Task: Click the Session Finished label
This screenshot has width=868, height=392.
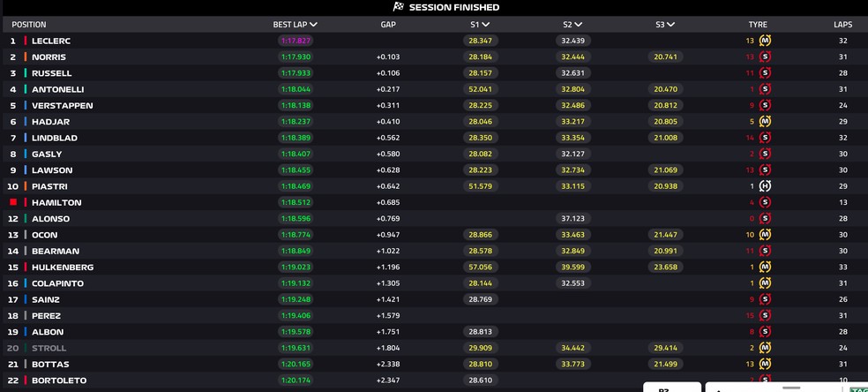Action: 454,7
